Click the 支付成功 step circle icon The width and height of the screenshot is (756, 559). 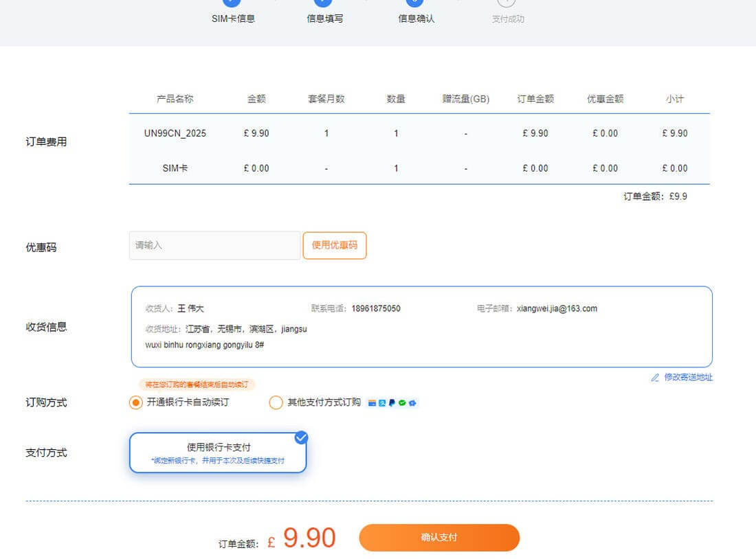point(506,3)
